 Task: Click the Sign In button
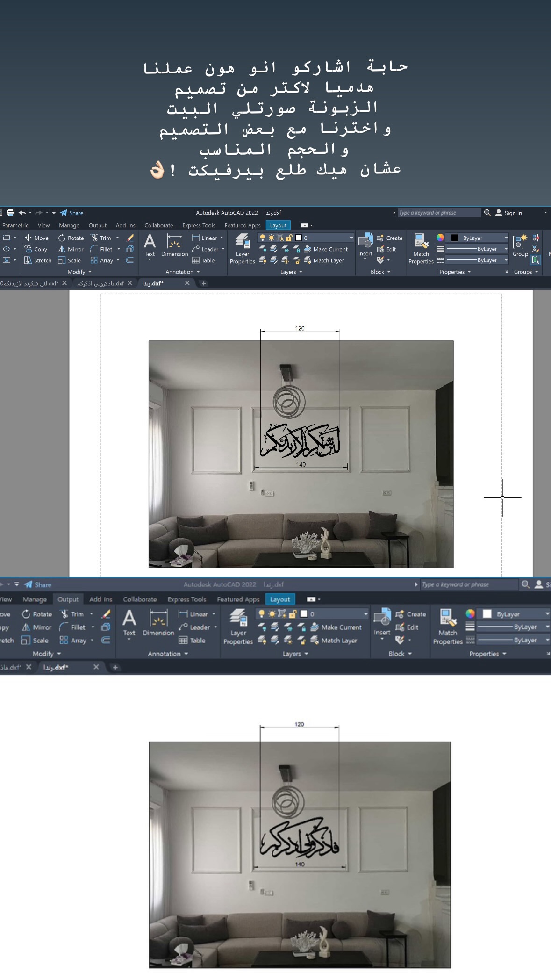coord(508,213)
